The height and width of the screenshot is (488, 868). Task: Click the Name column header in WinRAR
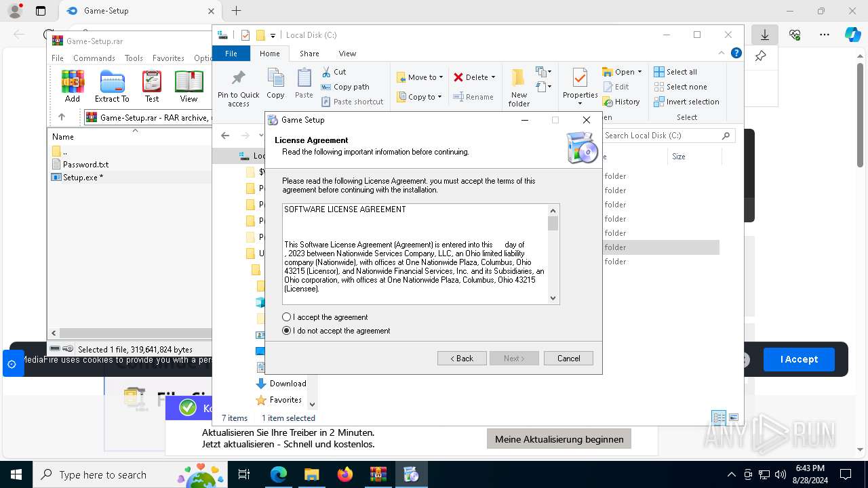(64, 136)
